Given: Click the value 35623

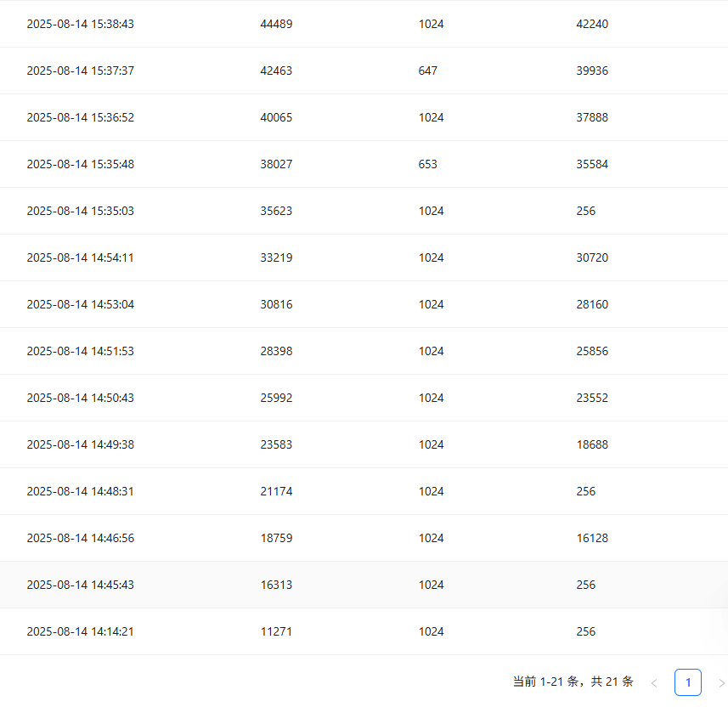Looking at the screenshot, I should click(x=276, y=211).
